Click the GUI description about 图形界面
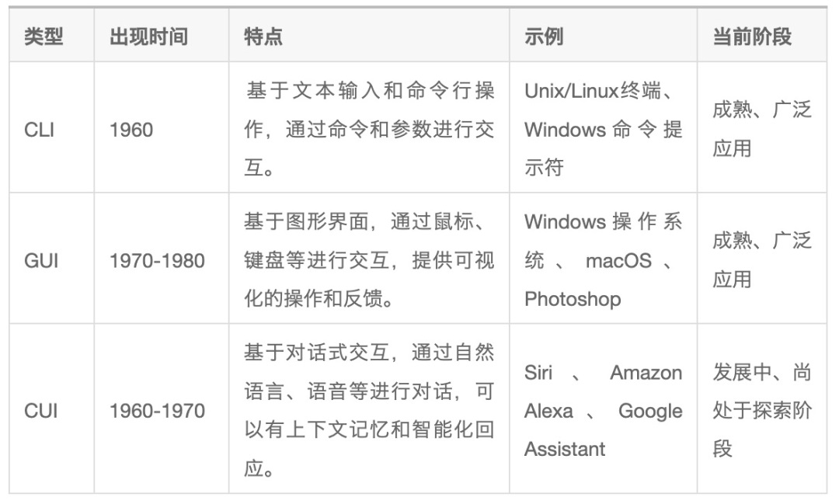 coord(369,259)
